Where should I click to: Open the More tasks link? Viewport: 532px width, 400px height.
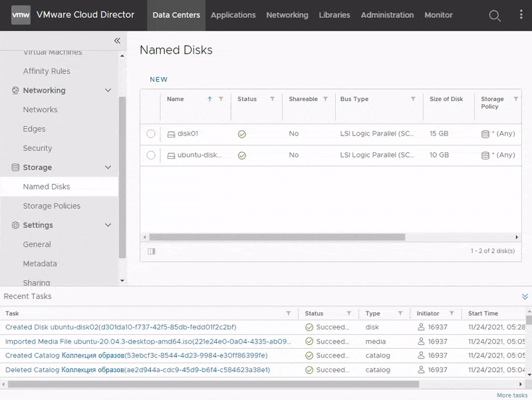(x=512, y=395)
